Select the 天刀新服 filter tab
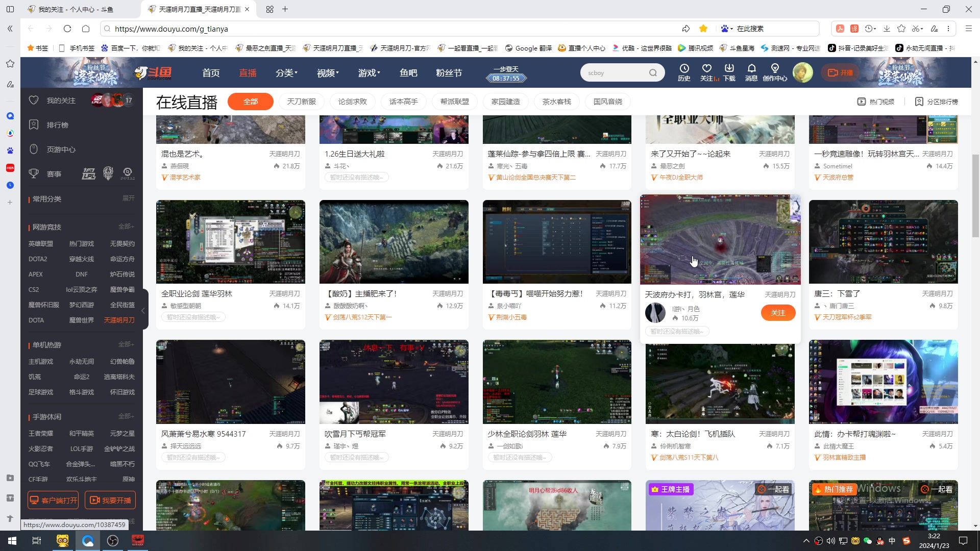 pyautogui.click(x=302, y=102)
